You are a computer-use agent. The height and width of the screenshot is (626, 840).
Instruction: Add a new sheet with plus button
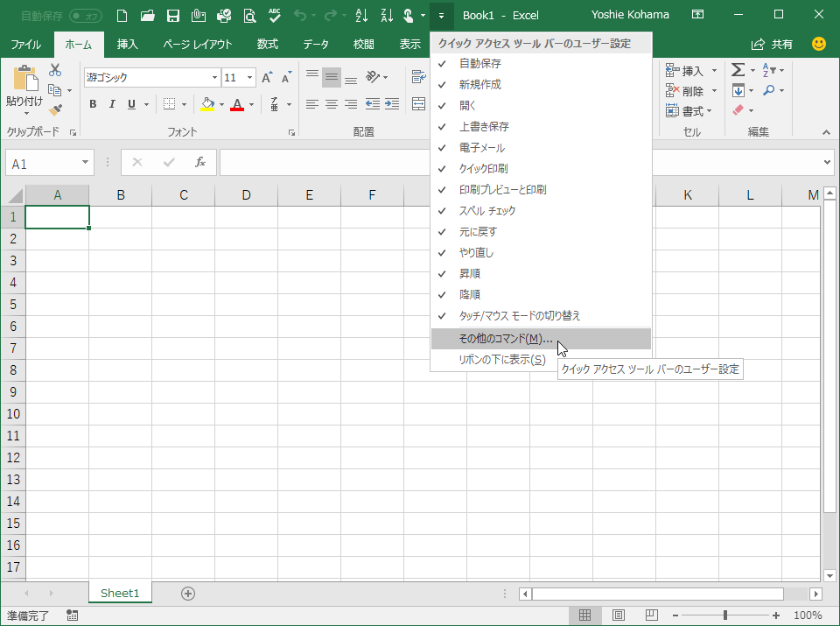tap(188, 594)
